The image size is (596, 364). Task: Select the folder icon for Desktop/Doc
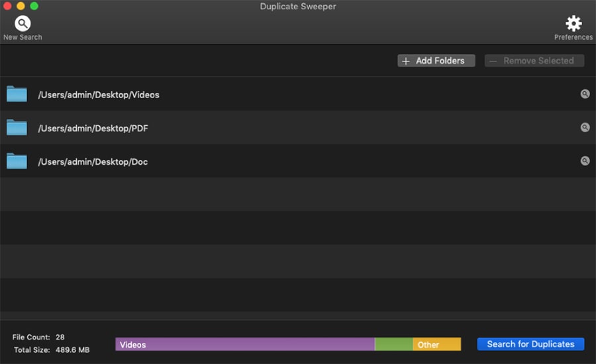click(17, 161)
